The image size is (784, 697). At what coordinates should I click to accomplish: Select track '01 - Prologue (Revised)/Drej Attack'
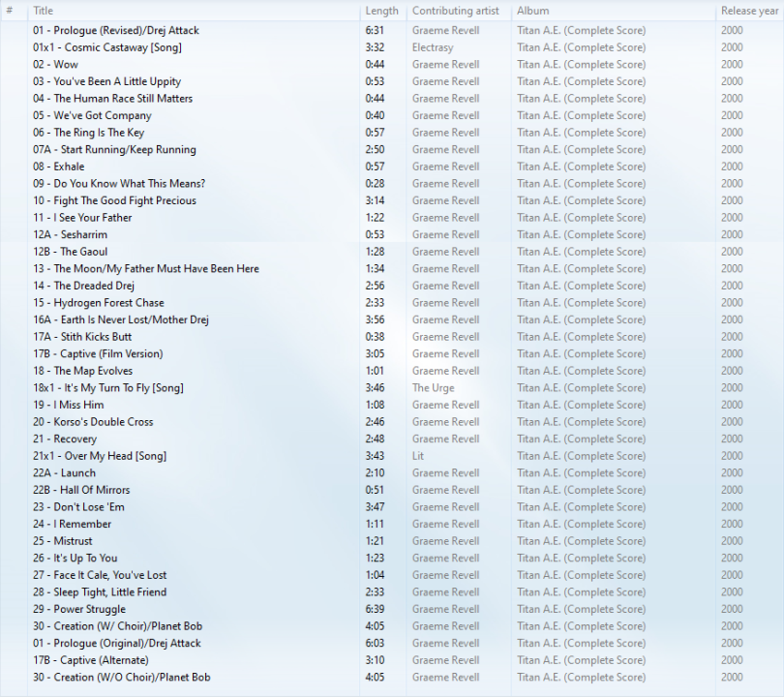pos(116,31)
